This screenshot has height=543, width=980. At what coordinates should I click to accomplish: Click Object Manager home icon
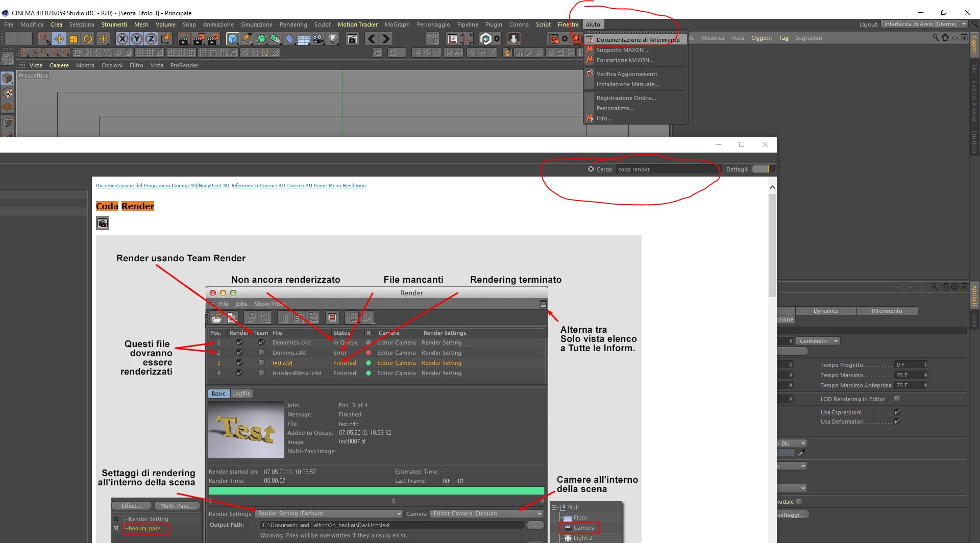click(x=945, y=37)
